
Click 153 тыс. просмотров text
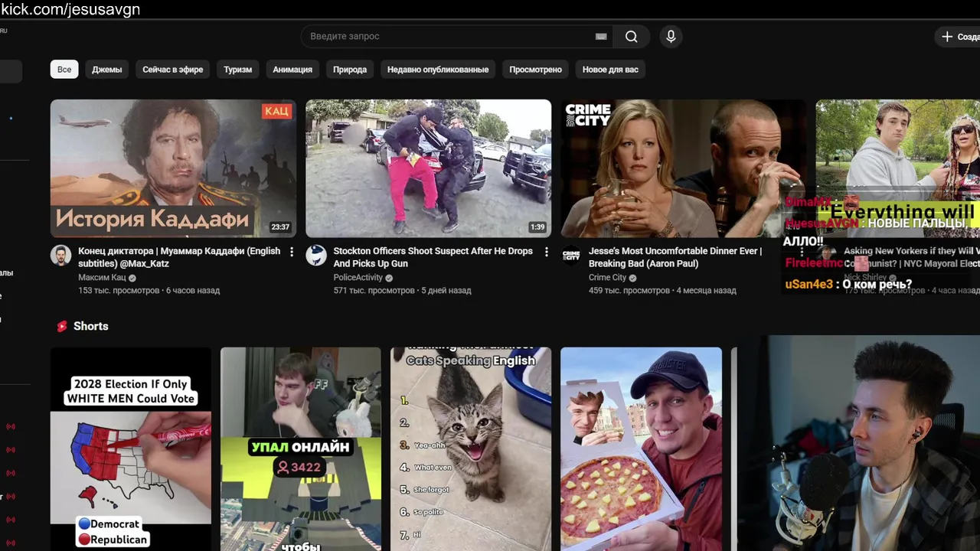(119, 291)
